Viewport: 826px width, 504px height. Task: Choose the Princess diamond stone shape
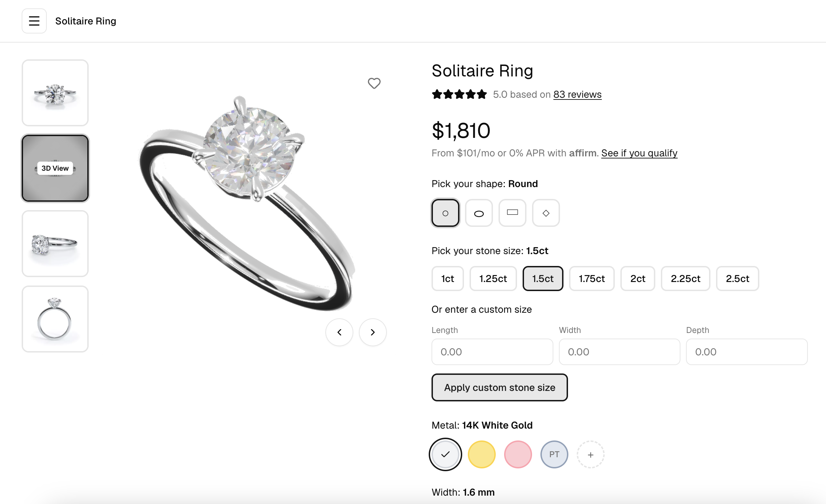click(x=546, y=213)
